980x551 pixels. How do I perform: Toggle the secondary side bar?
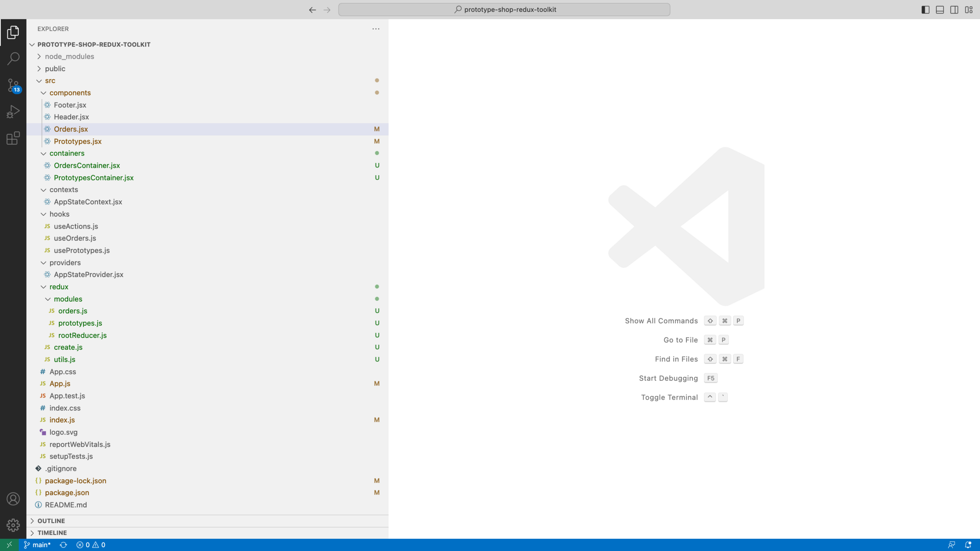coord(954,9)
